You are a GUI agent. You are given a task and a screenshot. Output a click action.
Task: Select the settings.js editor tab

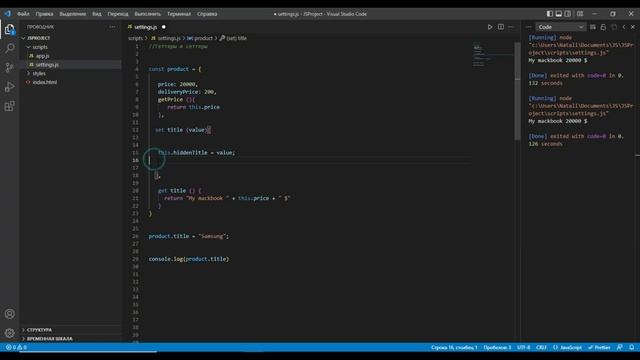coord(147,27)
